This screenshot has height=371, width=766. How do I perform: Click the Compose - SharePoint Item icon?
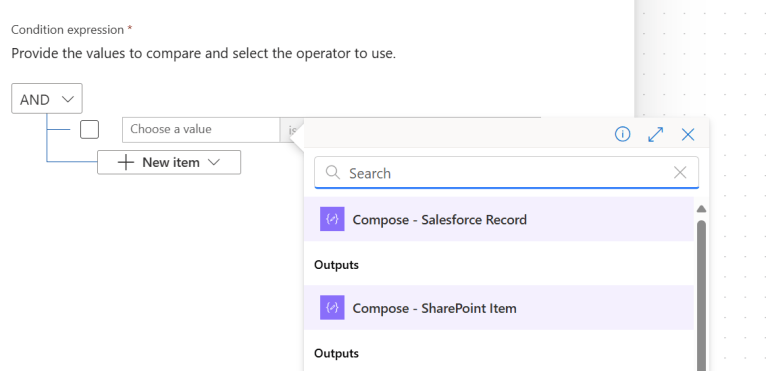click(x=332, y=307)
